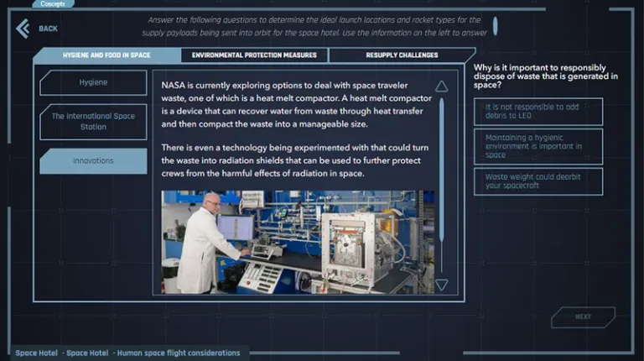
Task: Select the Innovations sidebar topic
Action: coord(93,160)
